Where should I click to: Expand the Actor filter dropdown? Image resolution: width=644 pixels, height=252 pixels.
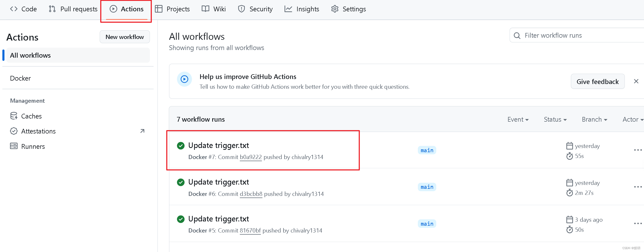tap(633, 119)
